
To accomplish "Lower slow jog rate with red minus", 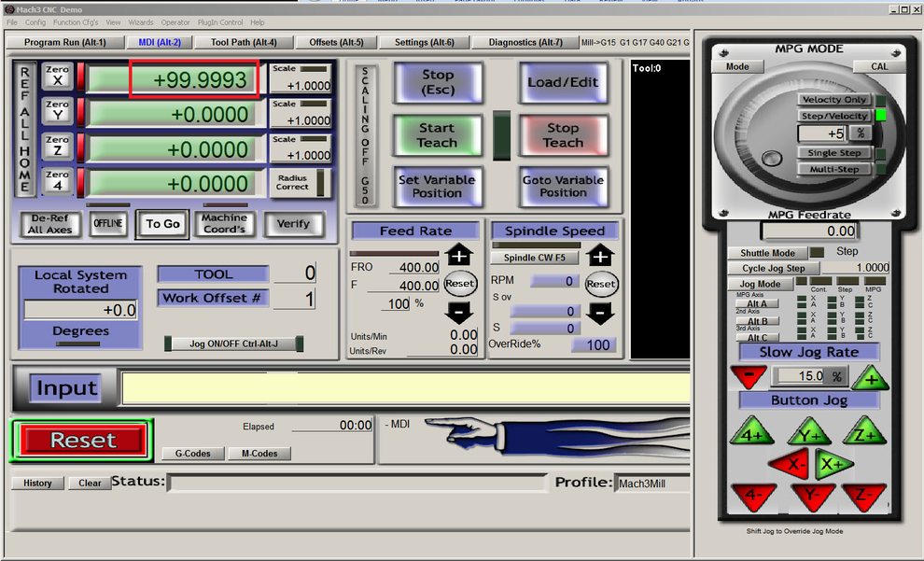I will tap(749, 377).
